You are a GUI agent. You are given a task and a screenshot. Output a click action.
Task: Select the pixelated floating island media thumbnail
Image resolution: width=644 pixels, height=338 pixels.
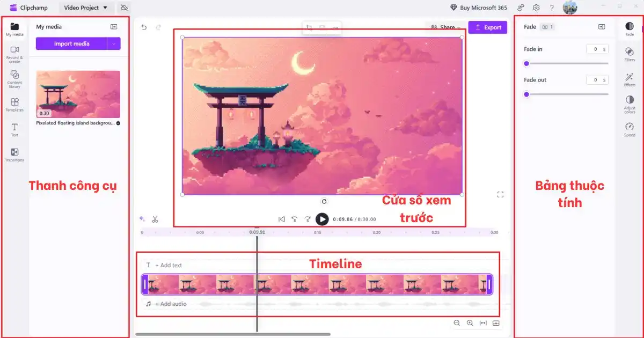(x=78, y=94)
